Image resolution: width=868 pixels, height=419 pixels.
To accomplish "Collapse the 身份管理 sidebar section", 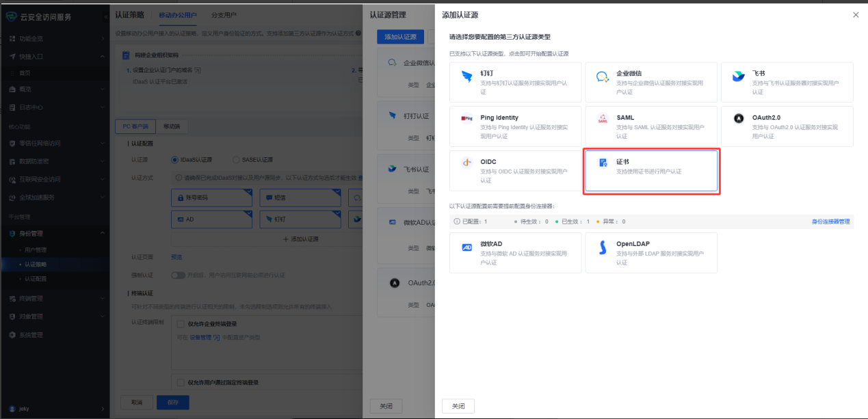I will click(x=102, y=234).
